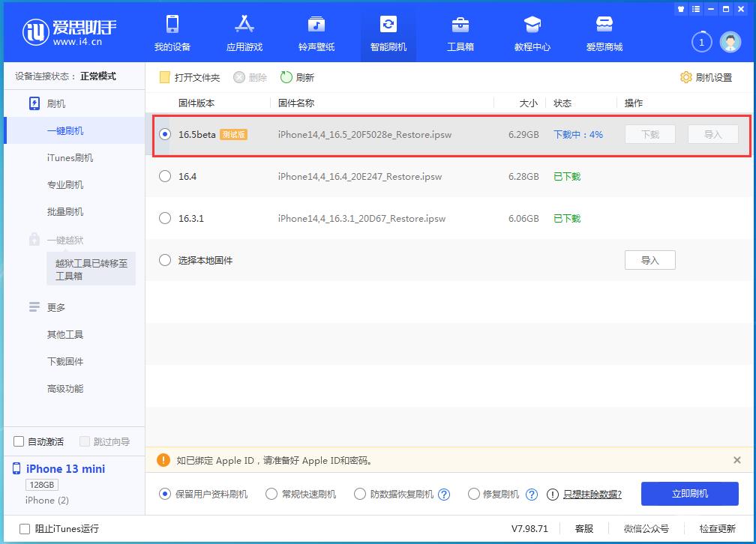
Task: Open the 教程中心 tutorial center
Action: click(x=532, y=32)
